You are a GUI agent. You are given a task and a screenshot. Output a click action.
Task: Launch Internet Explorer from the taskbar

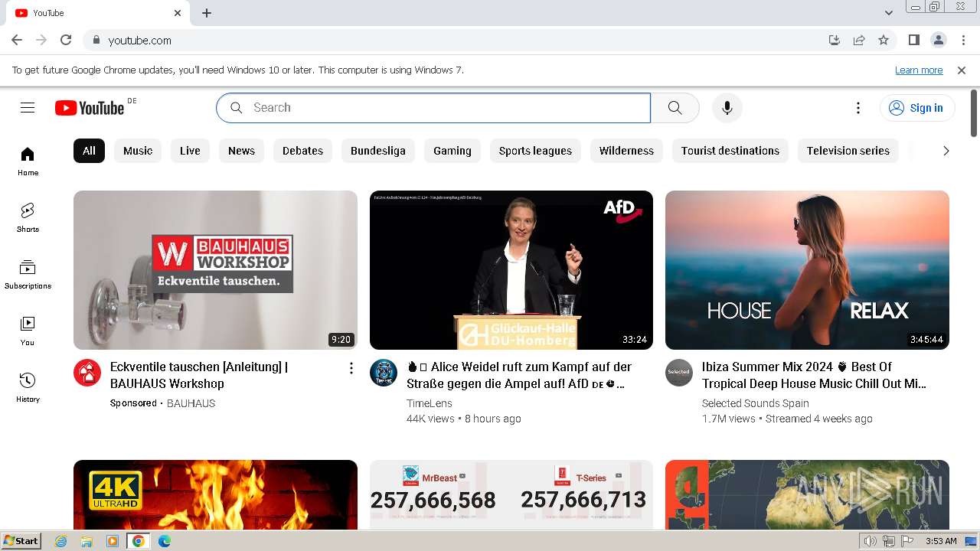(x=61, y=541)
